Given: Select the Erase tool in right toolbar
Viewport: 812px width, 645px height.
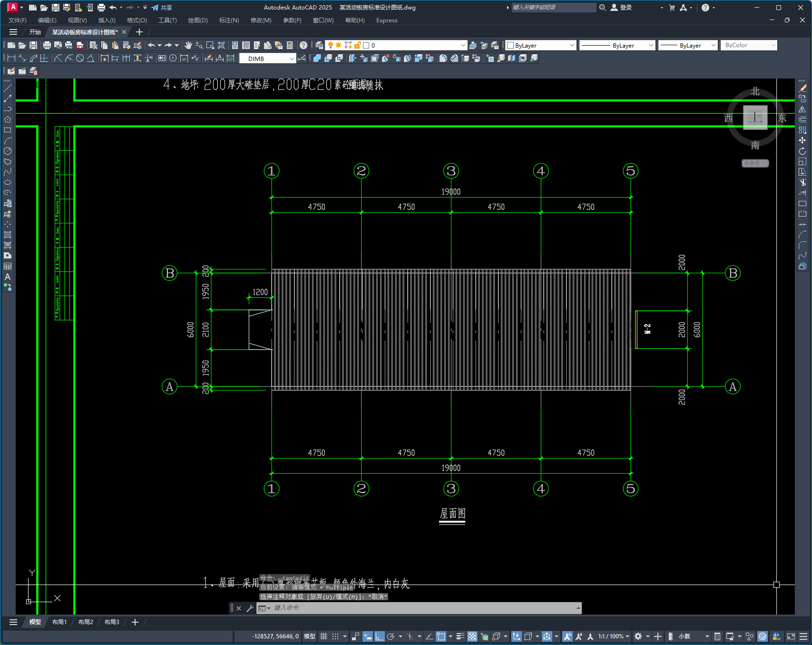Looking at the screenshot, I should pyautogui.click(x=803, y=88).
